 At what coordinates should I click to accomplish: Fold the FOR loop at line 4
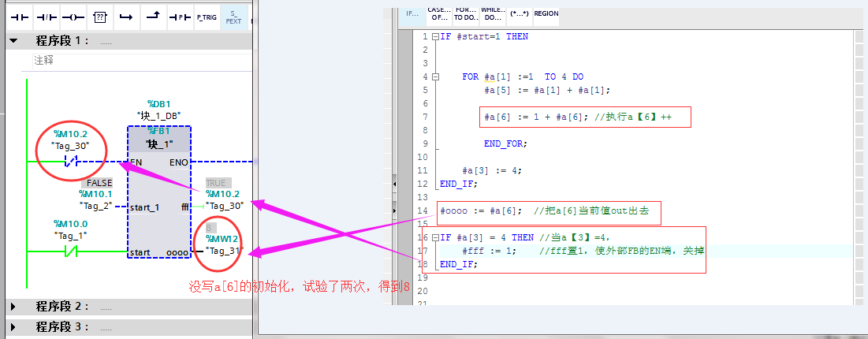click(435, 77)
